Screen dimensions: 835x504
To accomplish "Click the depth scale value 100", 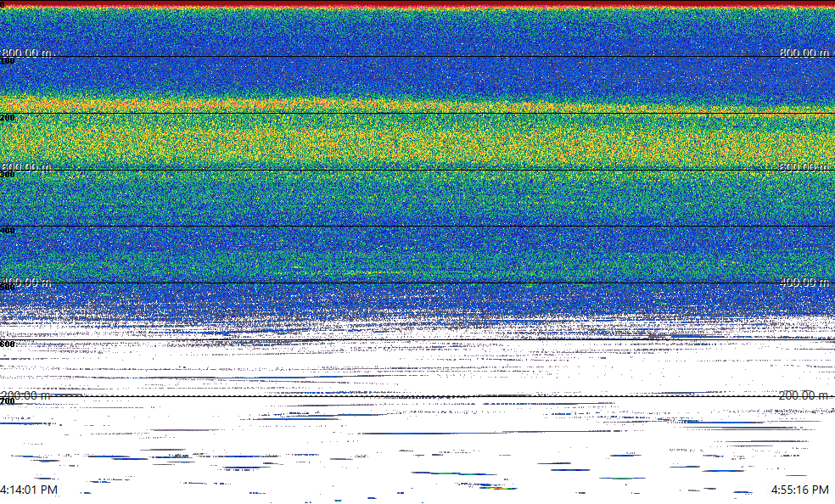I will [x=8, y=61].
